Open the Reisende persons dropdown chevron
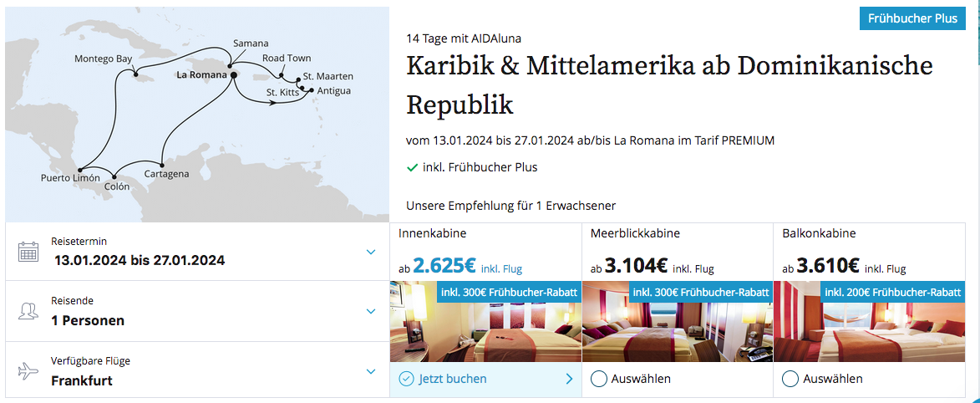980x403 pixels. (371, 312)
